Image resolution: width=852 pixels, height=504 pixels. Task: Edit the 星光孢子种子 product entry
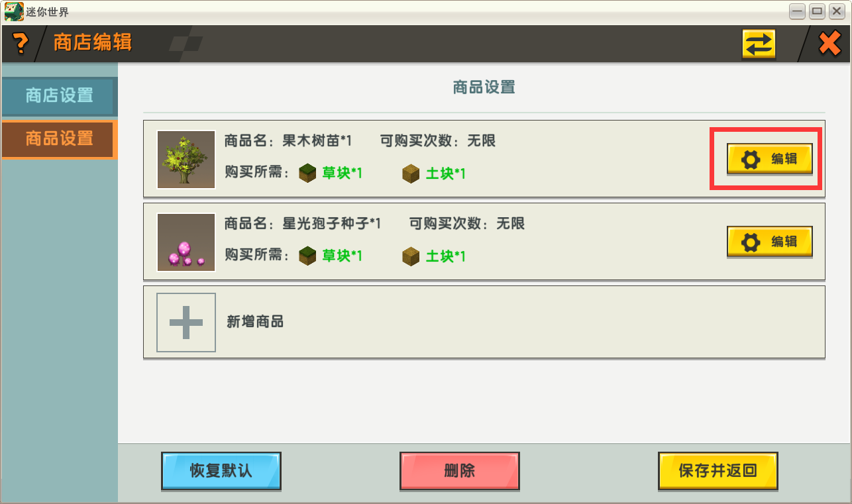770,242
